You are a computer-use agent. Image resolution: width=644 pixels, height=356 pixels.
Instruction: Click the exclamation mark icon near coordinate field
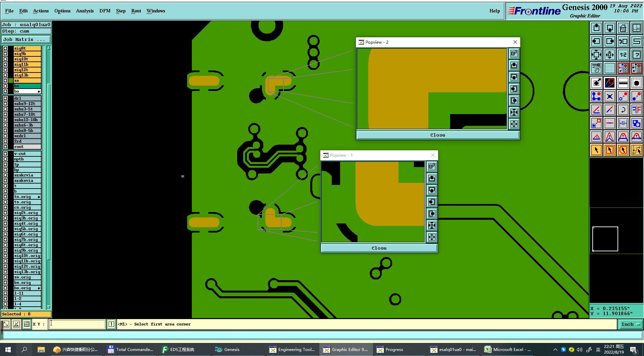[x=111, y=324]
